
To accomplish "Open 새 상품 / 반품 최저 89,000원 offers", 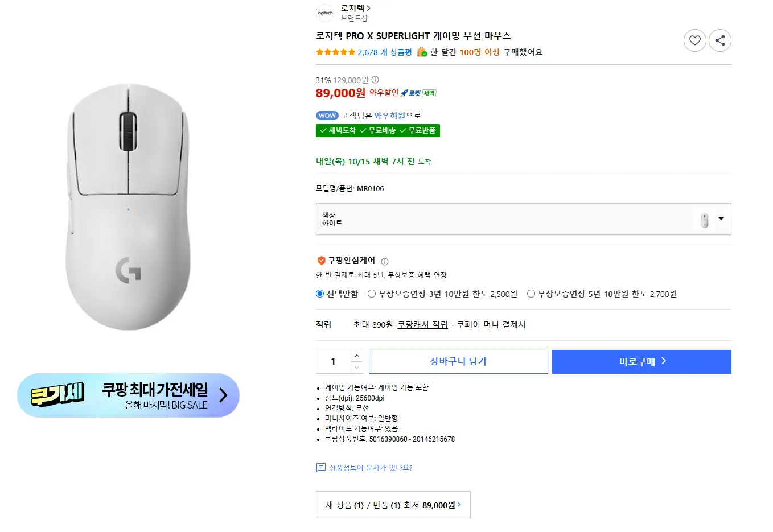I will tap(393, 505).
